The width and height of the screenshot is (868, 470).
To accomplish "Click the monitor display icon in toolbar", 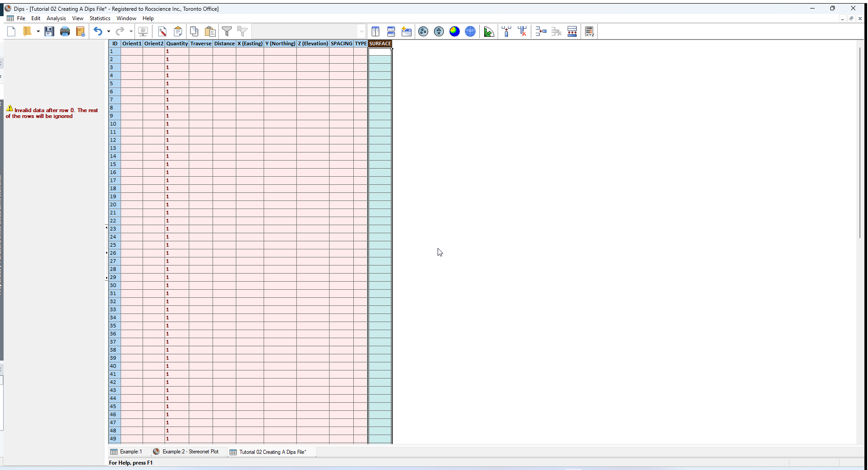I will coord(143,31).
